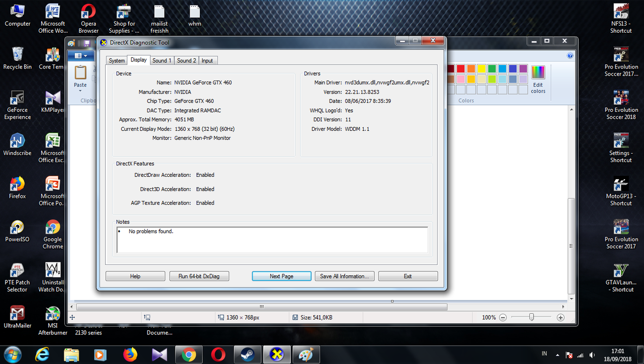Pick the purple color swatch in Paint
This screenshot has width=644, height=364.
click(523, 68)
